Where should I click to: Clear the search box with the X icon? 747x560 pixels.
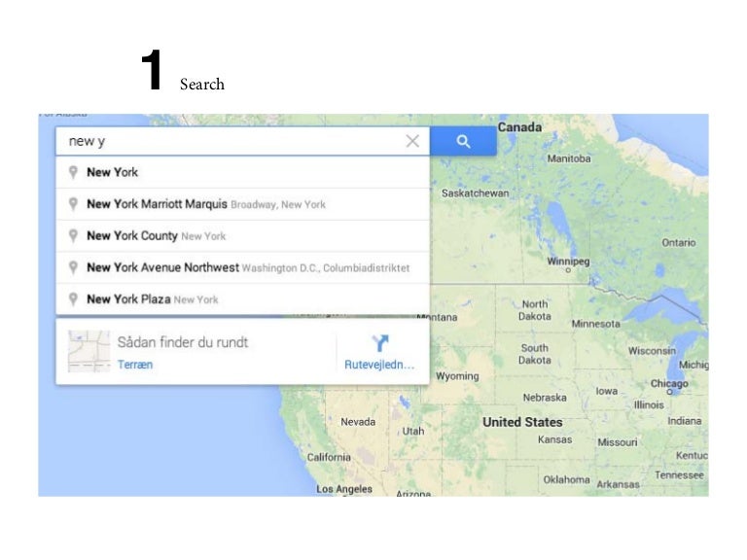412,141
